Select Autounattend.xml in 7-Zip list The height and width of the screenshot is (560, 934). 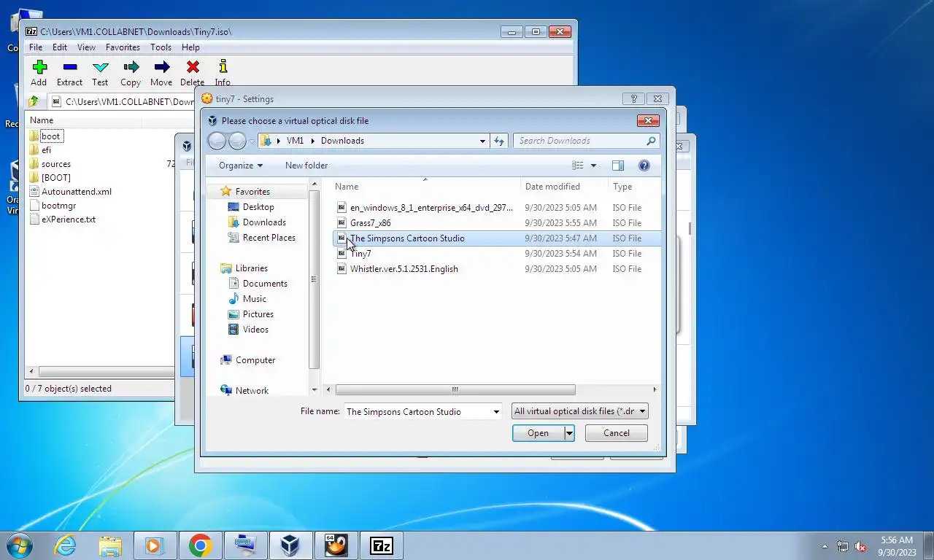click(76, 192)
